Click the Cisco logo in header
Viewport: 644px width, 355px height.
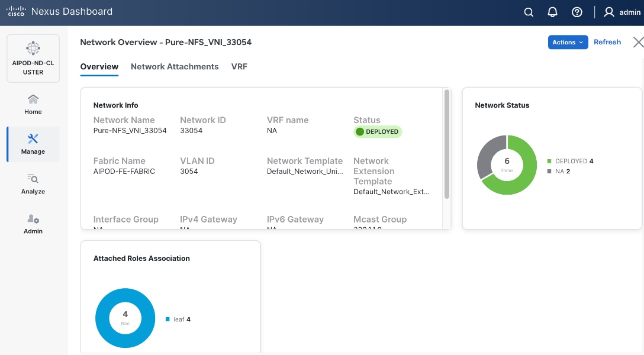(x=16, y=12)
